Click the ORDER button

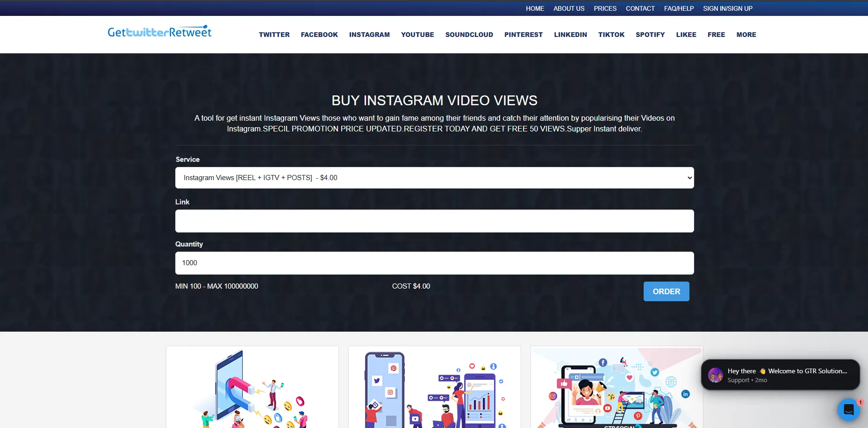[666, 291]
